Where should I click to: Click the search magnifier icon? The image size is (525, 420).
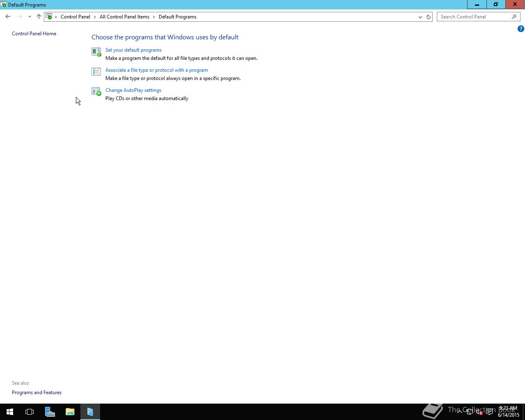(514, 17)
